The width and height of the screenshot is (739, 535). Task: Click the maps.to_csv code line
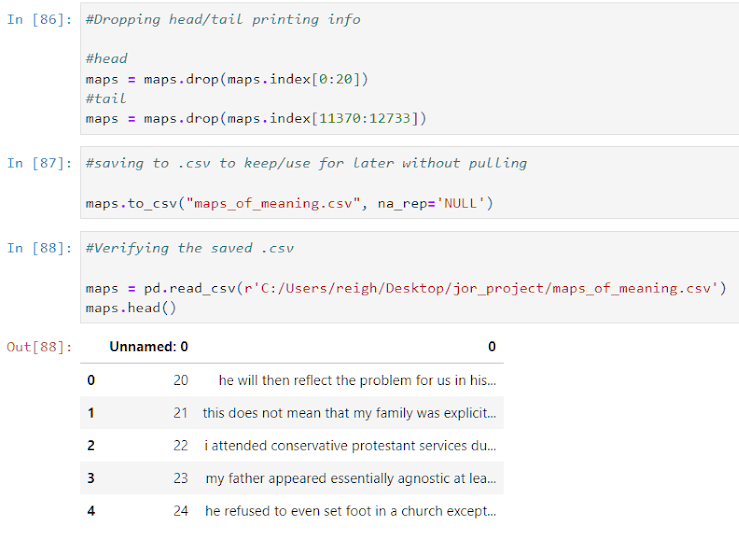click(x=290, y=204)
